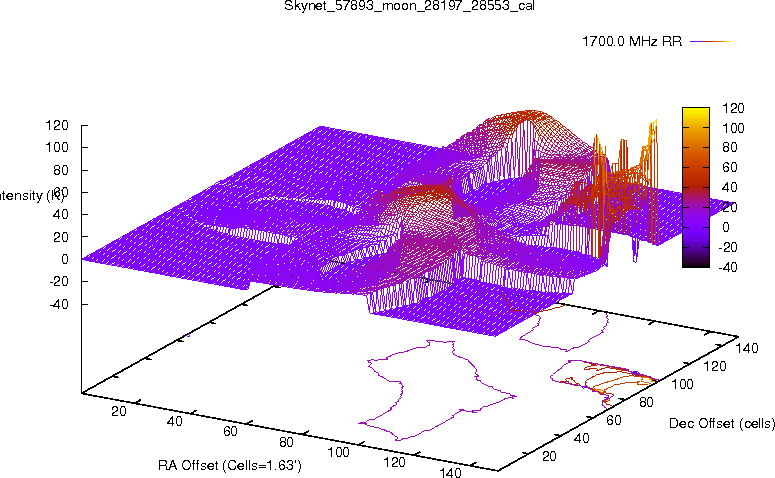Viewport: 775px width, 478px height.
Task: Click the -20 label on the color bar
Action: tap(728, 247)
